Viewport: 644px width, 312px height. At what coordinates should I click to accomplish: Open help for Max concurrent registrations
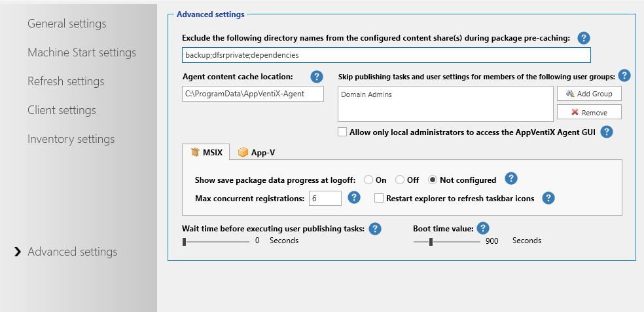pos(354,198)
